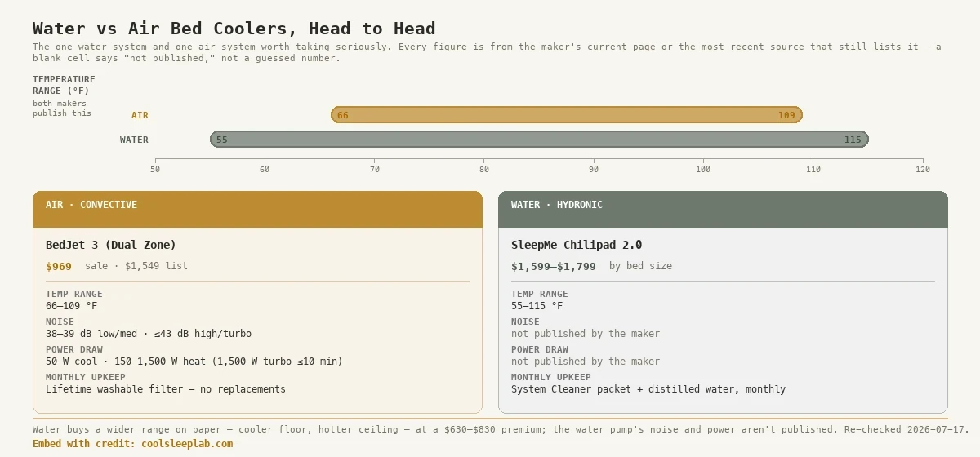Click the '115' value on the water bar
Screen dimensions: 980x457
(x=853, y=140)
